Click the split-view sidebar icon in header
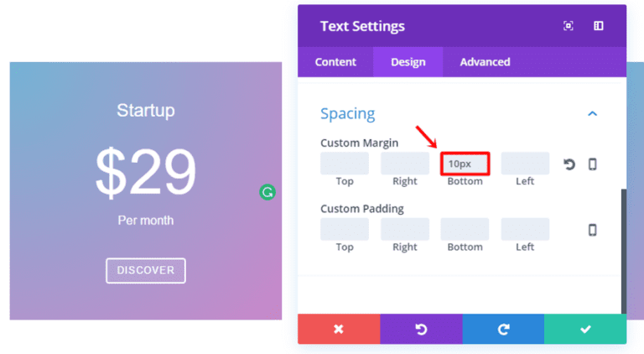Screen dimensions: 644x354 coord(599,26)
